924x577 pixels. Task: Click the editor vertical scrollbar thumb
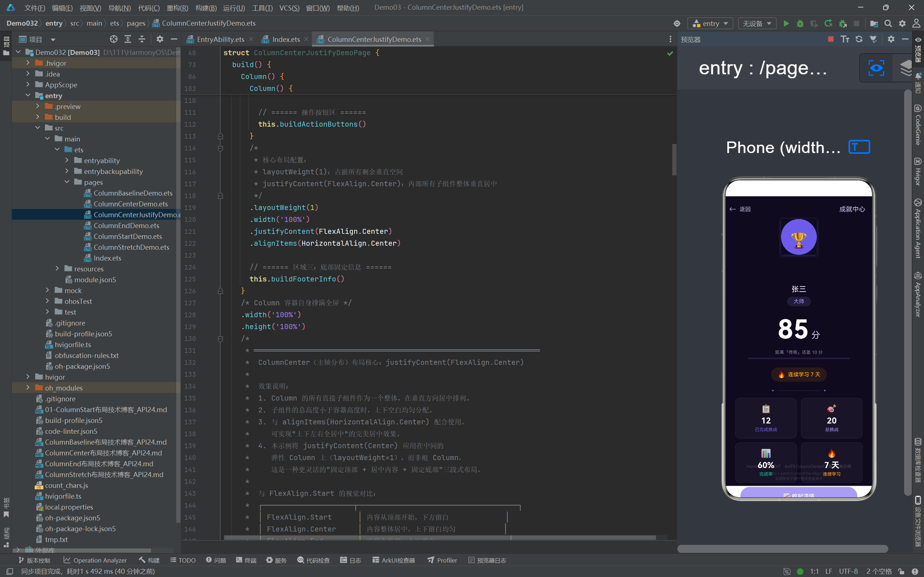(674, 159)
